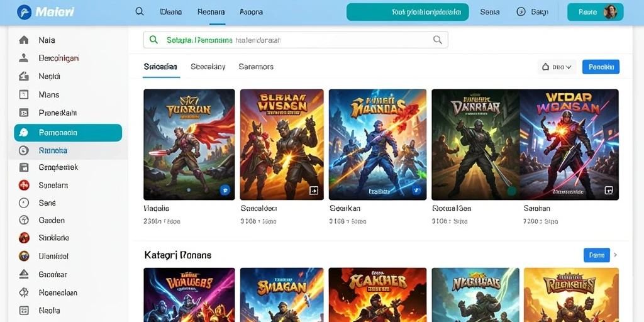The image size is (644, 322).
Task: Open the Seoikan game cover thumbnail
Action: (x=377, y=145)
